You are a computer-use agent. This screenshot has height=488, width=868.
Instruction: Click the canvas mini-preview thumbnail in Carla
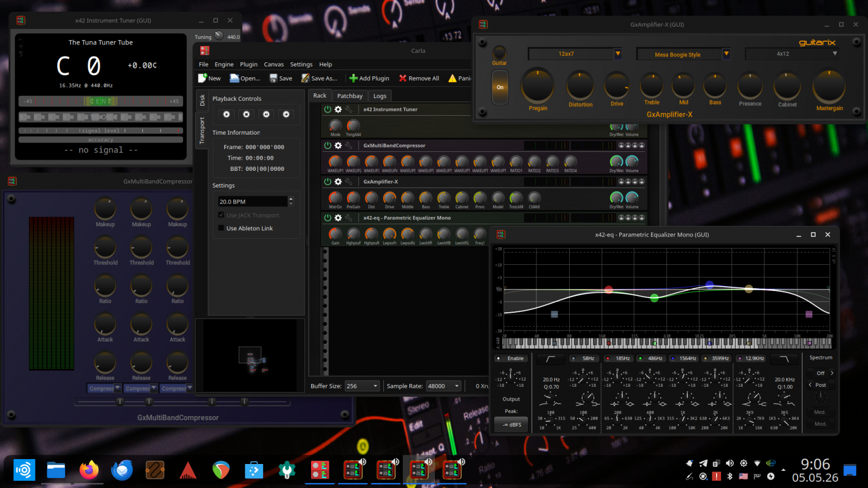tap(250, 356)
